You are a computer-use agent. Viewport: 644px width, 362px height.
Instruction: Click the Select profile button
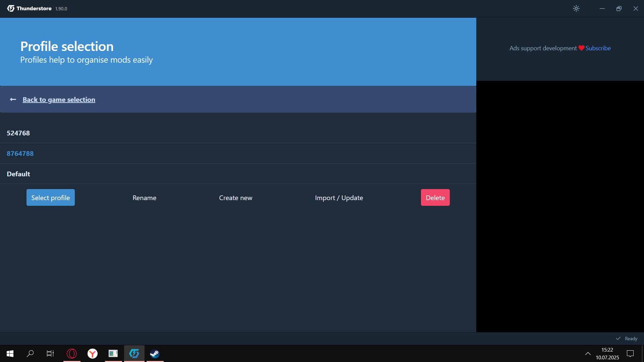click(51, 198)
